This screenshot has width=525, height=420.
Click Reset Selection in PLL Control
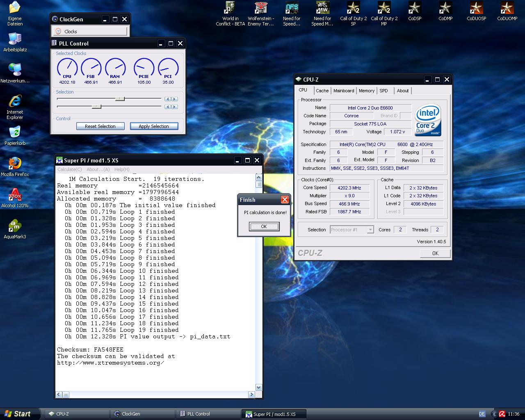coord(100,126)
